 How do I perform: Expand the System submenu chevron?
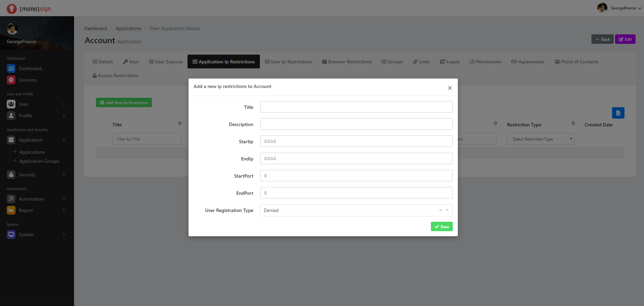[x=64, y=235]
